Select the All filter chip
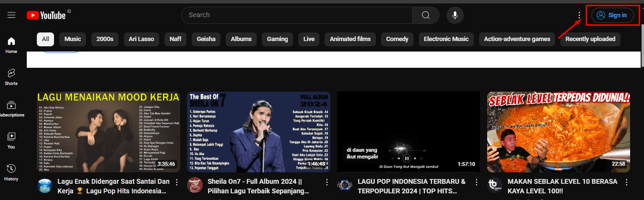This screenshot has width=644, height=200. pyautogui.click(x=45, y=39)
